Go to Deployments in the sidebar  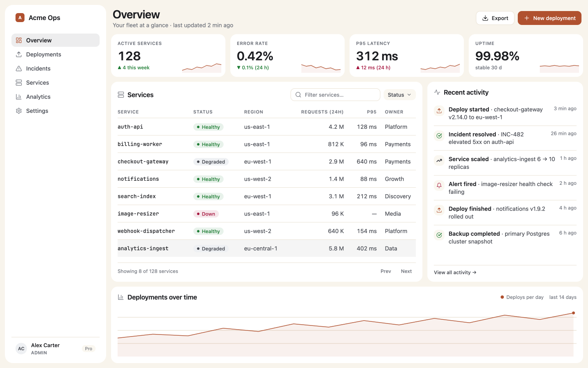tap(56, 54)
